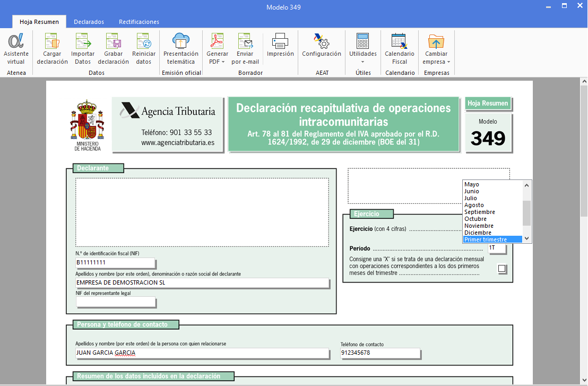Click the NIF del representante legal field
588x386 pixels.
[x=115, y=302]
